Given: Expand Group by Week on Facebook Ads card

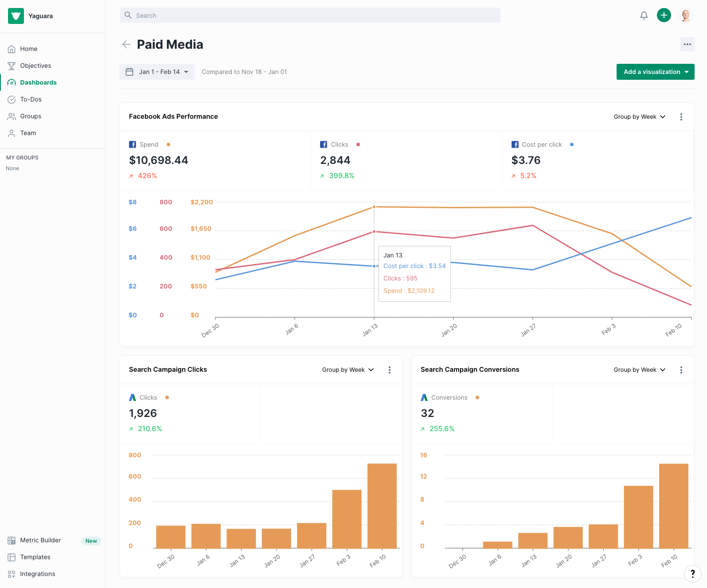Looking at the screenshot, I should tap(640, 117).
